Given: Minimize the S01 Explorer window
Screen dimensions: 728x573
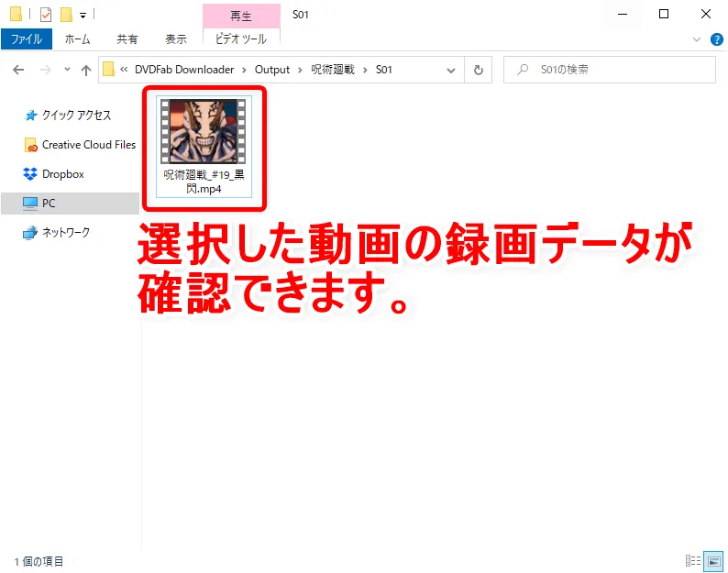Looking at the screenshot, I should [x=623, y=15].
